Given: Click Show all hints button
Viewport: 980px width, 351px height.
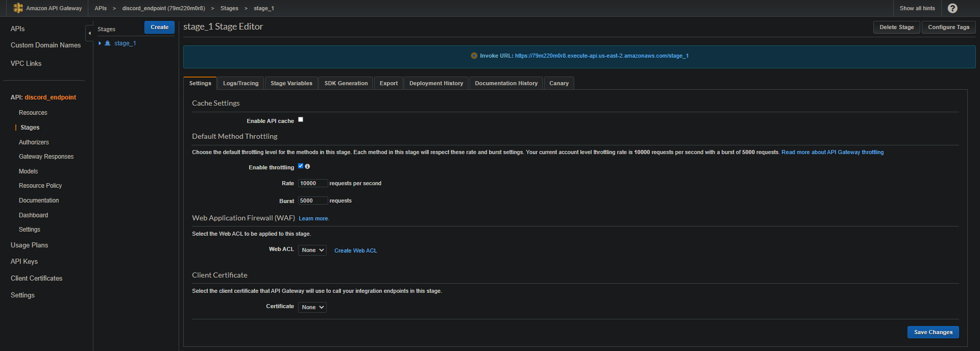Looking at the screenshot, I should pos(917,8).
